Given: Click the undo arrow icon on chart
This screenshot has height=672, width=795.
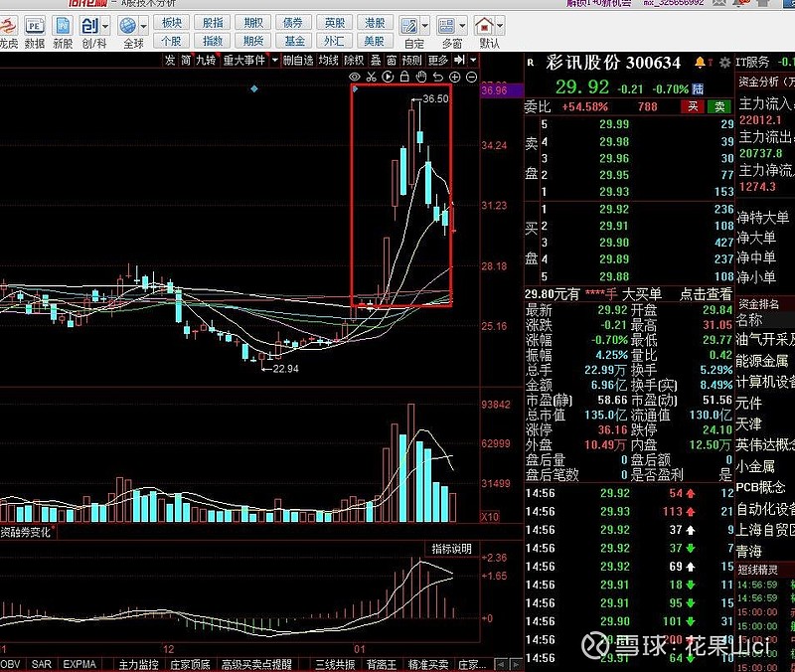Looking at the screenshot, I should [x=438, y=78].
